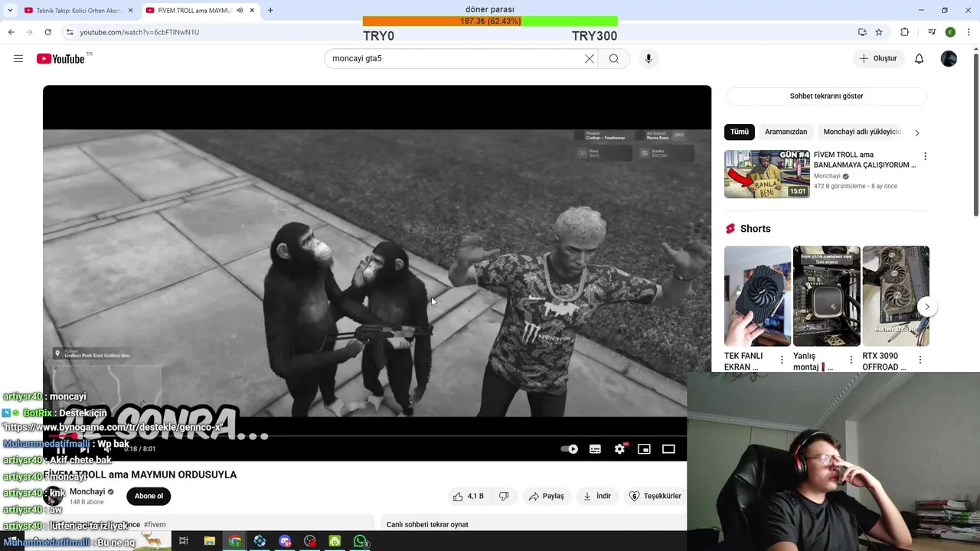The image size is (980, 551).
Task: Open the tab search dropdown arrow
Action: point(10,11)
